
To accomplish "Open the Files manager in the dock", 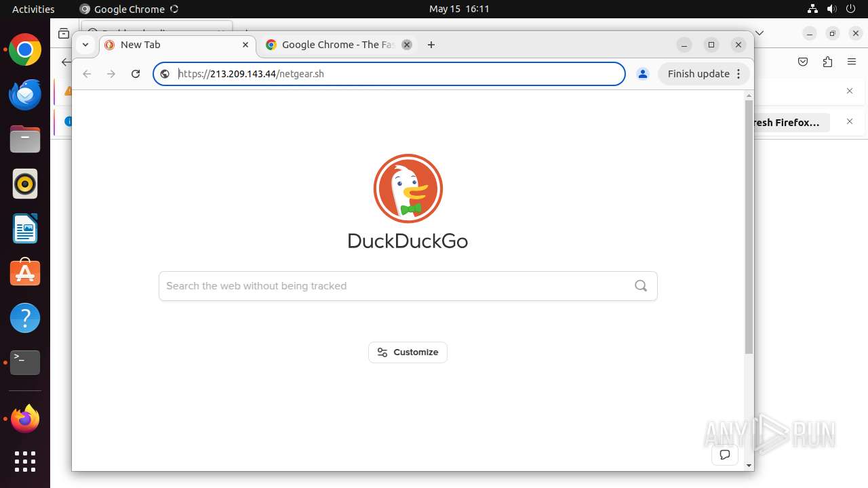I will [25, 139].
